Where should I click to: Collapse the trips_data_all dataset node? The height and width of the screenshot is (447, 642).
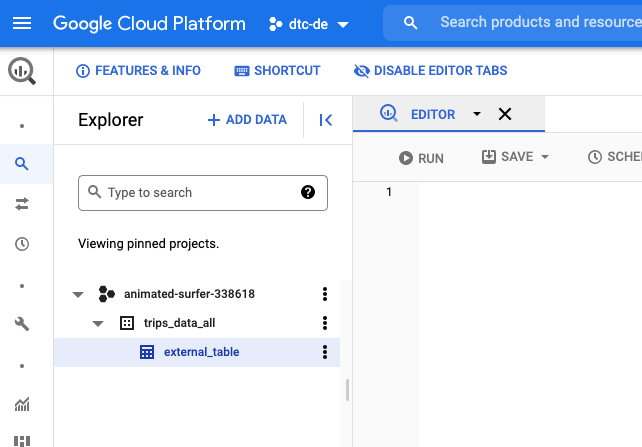point(98,323)
